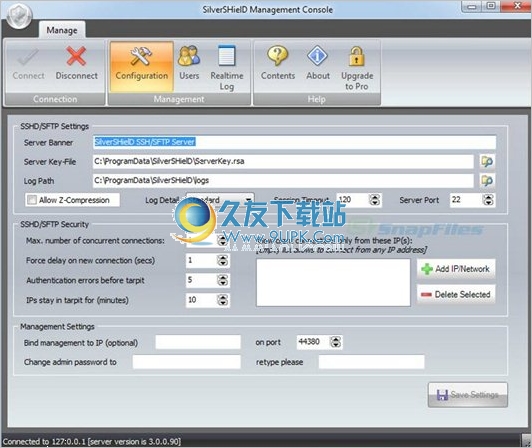The height and width of the screenshot is (448, 532).
Task: Open help Contents question mark icon
Action: pyautogui.click(x=278, y=56)
